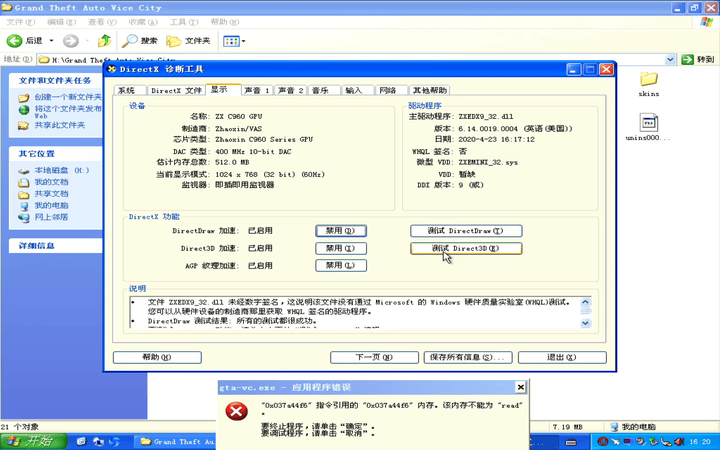The height and width of the screenshot is (450, 720).
Task: Click the Start (开始) button
Action: coord(34,441)
